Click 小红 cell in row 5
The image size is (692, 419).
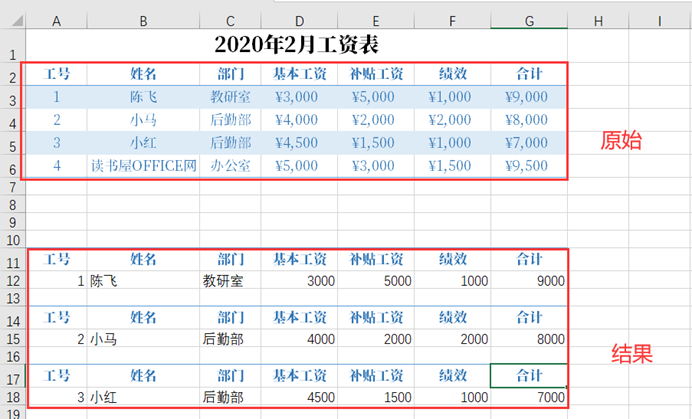click(x=143, y=143)
